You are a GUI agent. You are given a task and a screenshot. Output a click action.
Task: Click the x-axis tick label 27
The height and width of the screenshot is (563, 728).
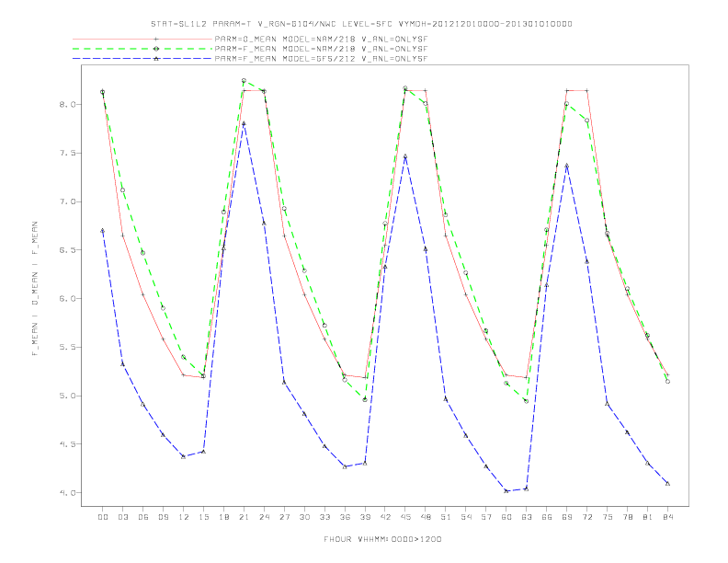(x=284, y=517)
